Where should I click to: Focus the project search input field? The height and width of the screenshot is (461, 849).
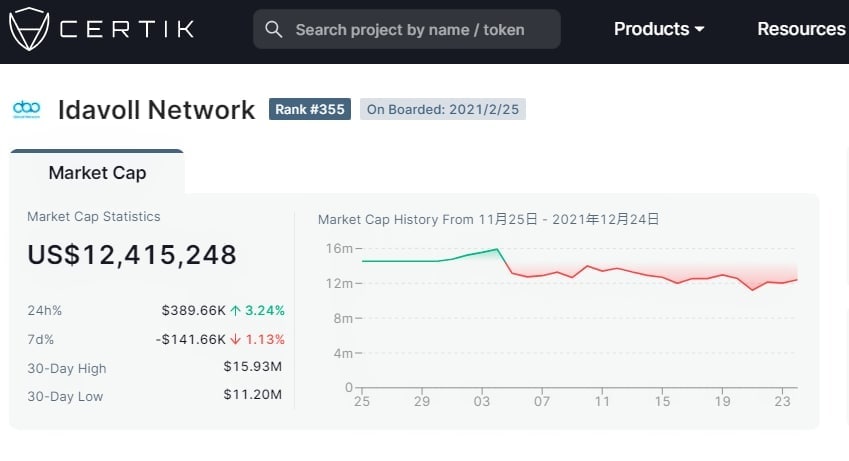click(407, 29)
